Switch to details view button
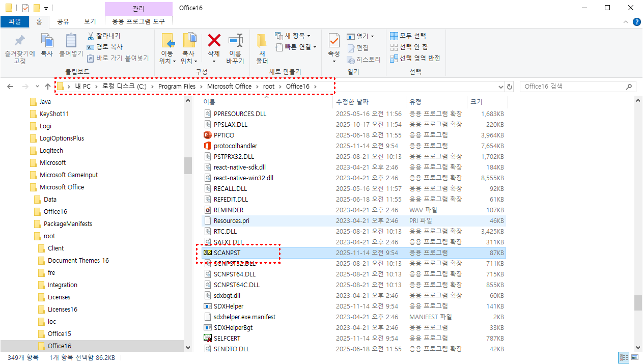 pyautogui.click(x=623, y=357)
